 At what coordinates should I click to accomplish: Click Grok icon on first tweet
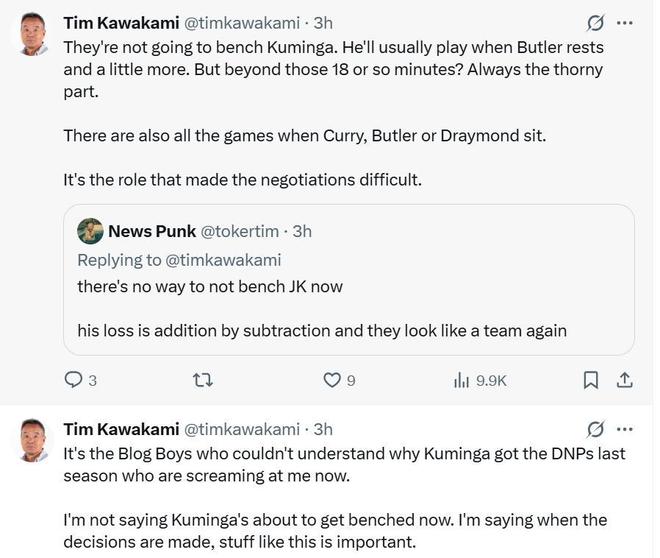pos(595,22)
